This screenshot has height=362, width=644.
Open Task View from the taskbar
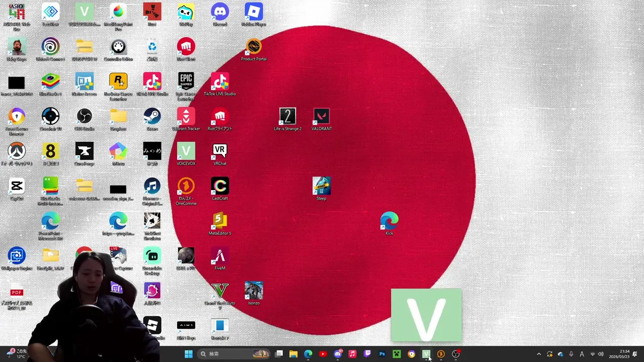279,354
